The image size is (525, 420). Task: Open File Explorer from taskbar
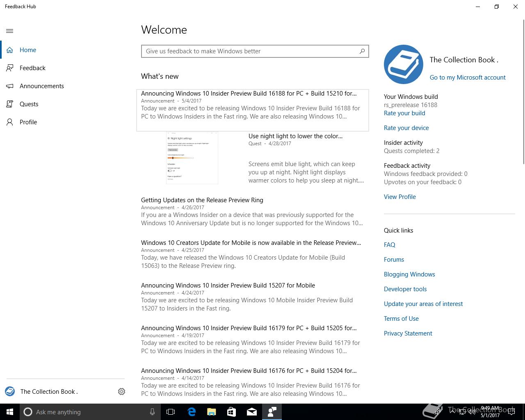(212, 412)
